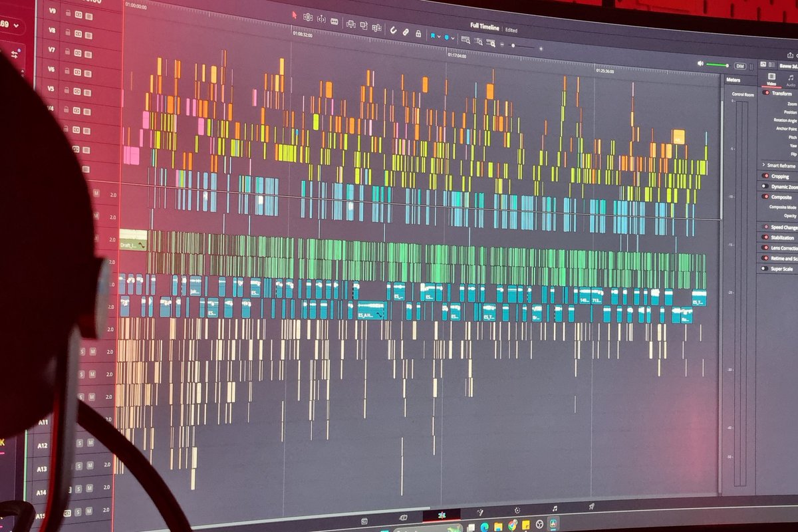Open File Explorer from Windows taskbar
The image size is (798, 532).
[498, 527]
